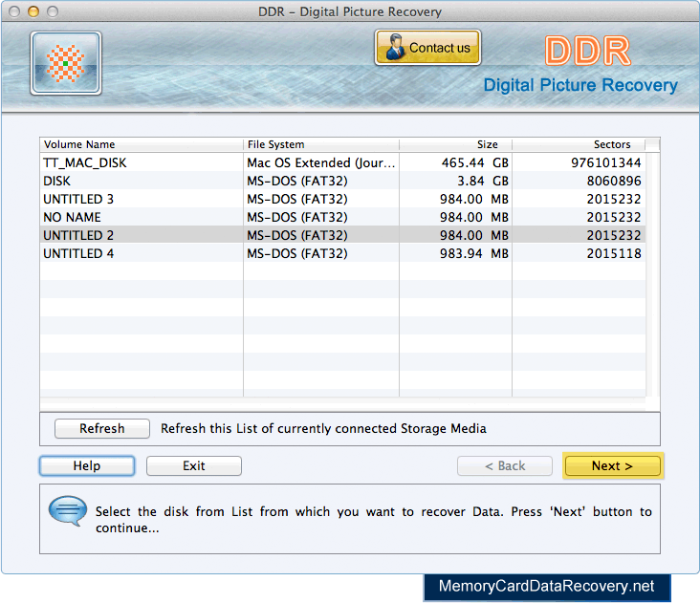700x603 pixels.
Task: Go back with the < Back button
Action: coord(505,465)
